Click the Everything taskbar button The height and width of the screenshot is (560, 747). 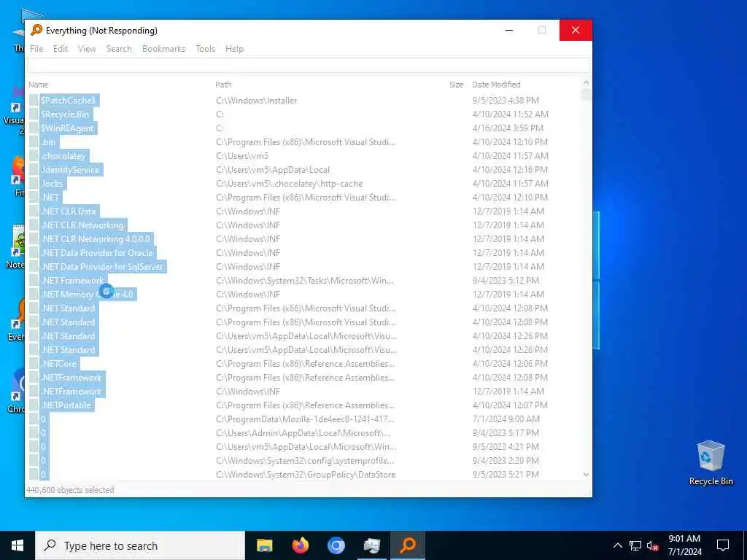click(x=408, y=545)
